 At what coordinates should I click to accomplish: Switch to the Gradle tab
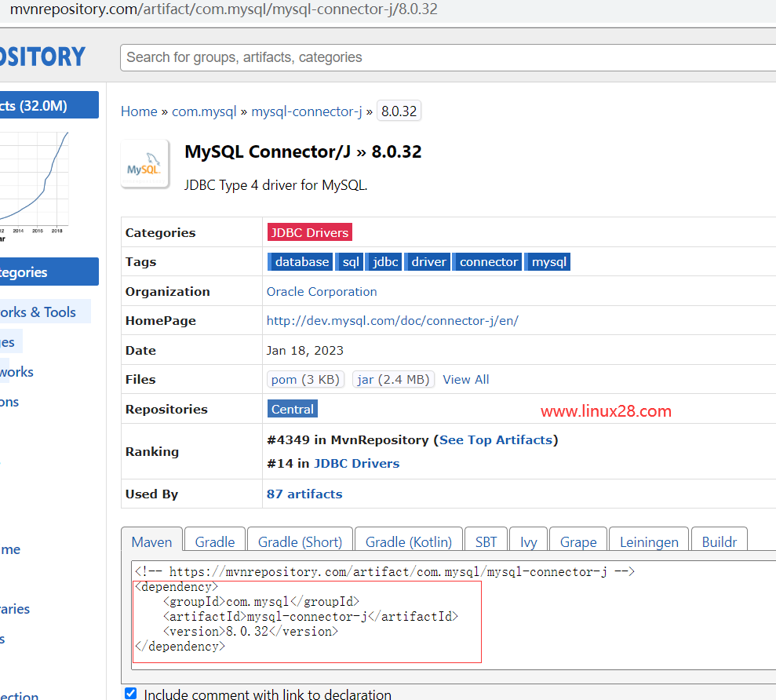point(215,542)
